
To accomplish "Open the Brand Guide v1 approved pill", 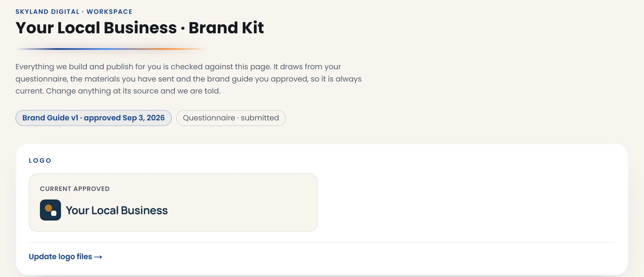I will 93,118.
